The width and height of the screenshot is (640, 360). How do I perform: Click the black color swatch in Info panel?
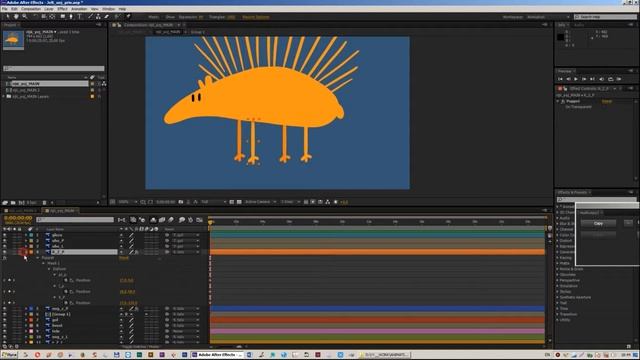pos(561,37)
